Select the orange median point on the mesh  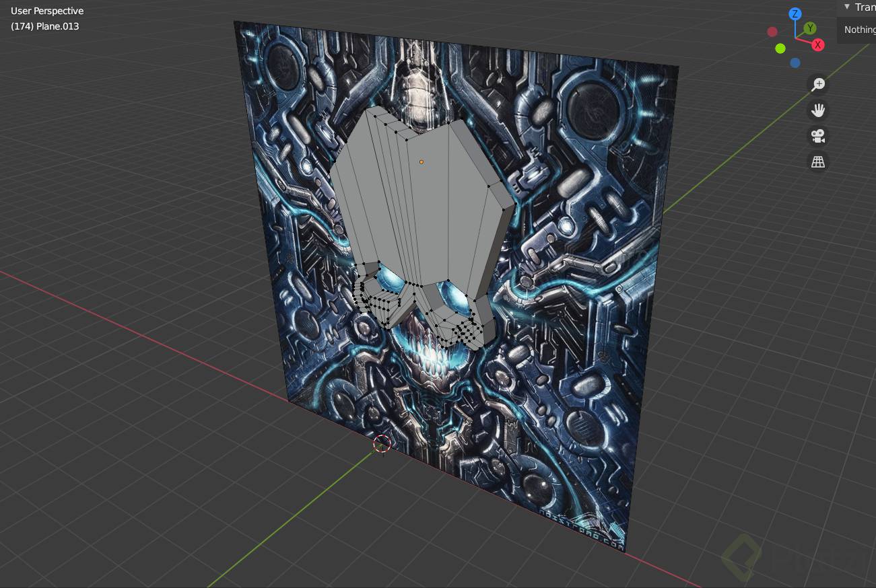pyautogui.click(x=421, y=161)
